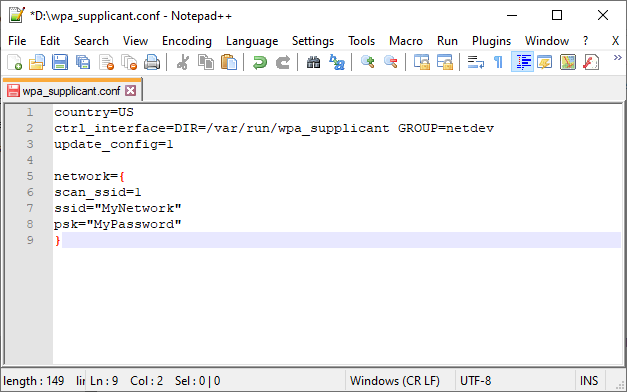Click the Close All documents toolbar icon
This screenshot has height=392, width=627.
pyautogui.click(x=129, y=62)
